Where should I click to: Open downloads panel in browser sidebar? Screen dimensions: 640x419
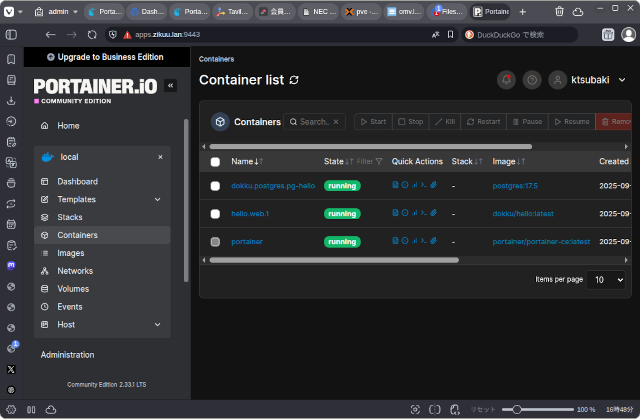[x=11, y=100]
